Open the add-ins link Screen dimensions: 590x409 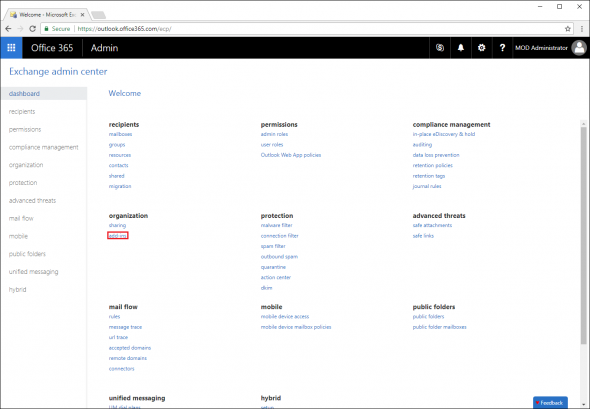click(118, 236)
